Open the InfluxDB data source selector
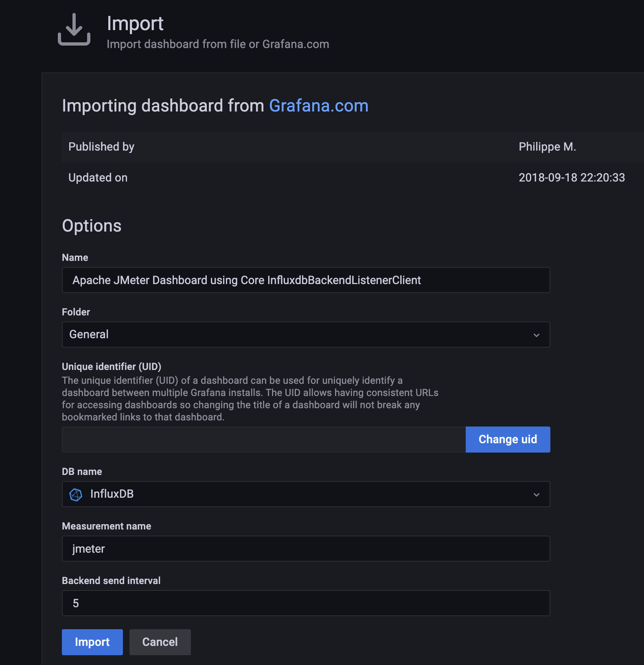This screenshot has width=644, height=665. coord(306,494)
